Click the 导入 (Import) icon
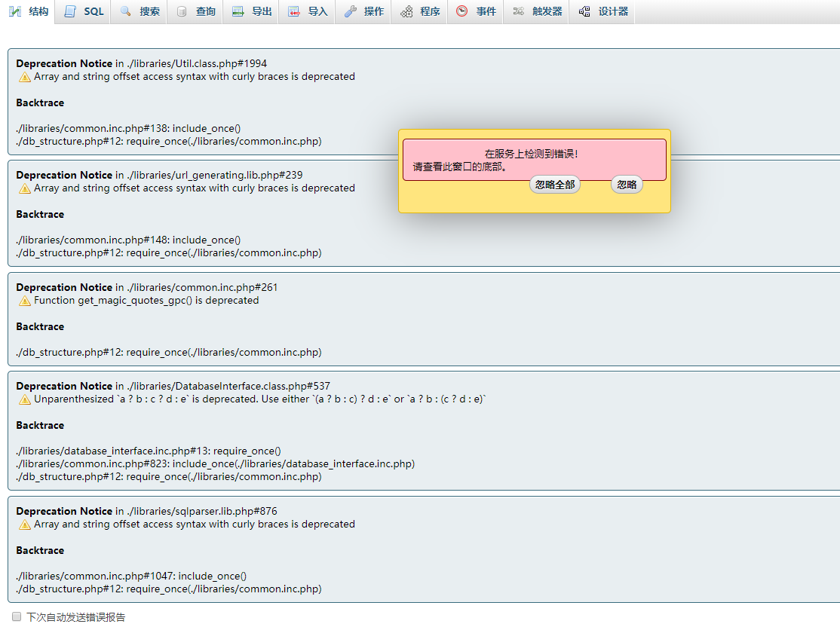Image resolution: width=840 pixels, height=627 pixels. [293, 11]
